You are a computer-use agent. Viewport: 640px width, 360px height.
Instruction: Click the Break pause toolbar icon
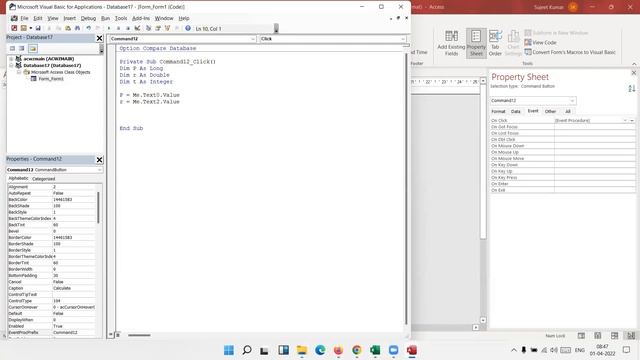pyautogui.click(x=118, y=28)
